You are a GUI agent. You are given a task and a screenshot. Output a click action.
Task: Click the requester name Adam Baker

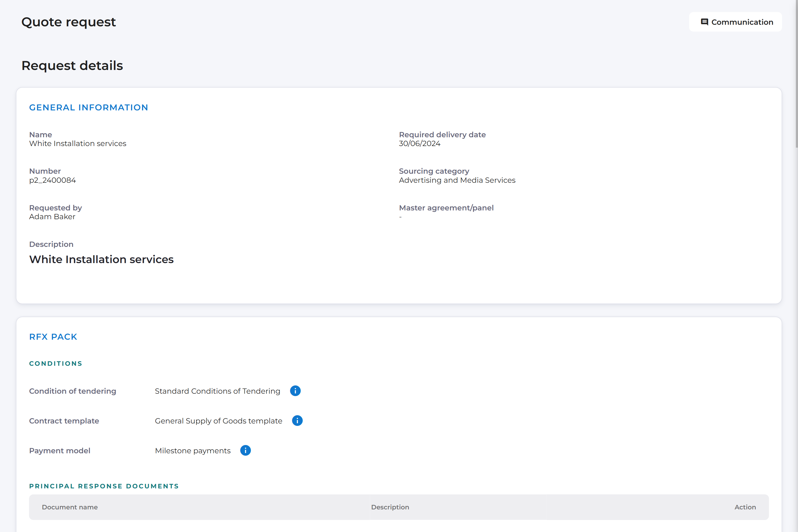pos(52,217)
